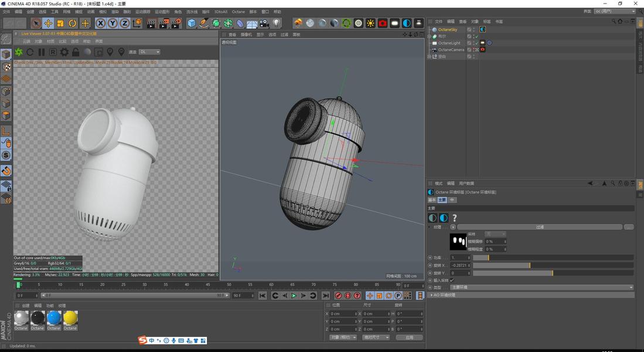
Task: Open the interface layout dropdown oc (用户)
Action: click(615, 12)
